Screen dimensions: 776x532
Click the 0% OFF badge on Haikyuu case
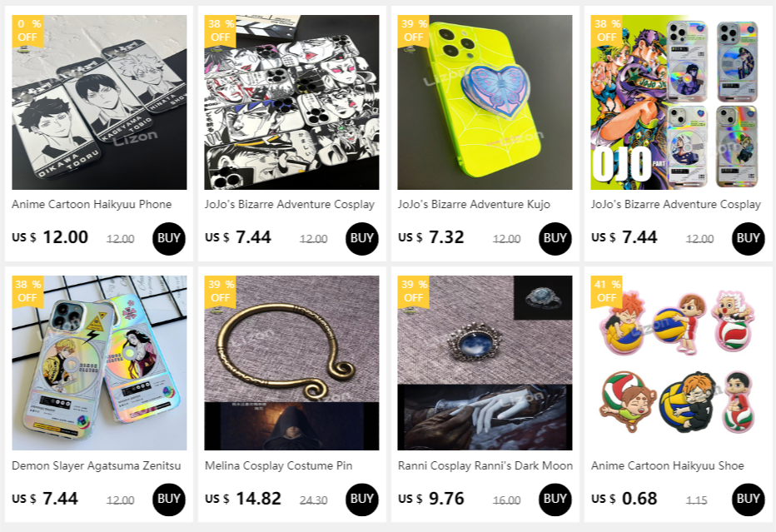pyautogui.click(x=27, y=31)
